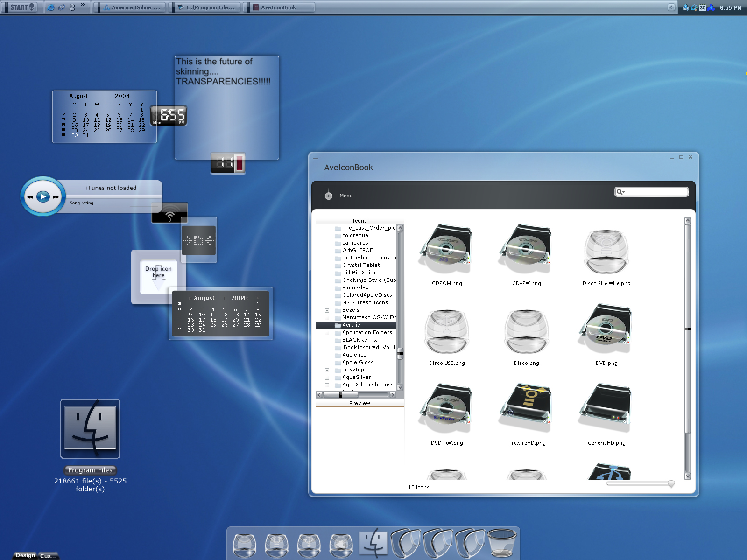Click the Program Files Finder desktop icon
This screenshot has width=747, height=560.
pyautogui.click(x=90, y=429)
